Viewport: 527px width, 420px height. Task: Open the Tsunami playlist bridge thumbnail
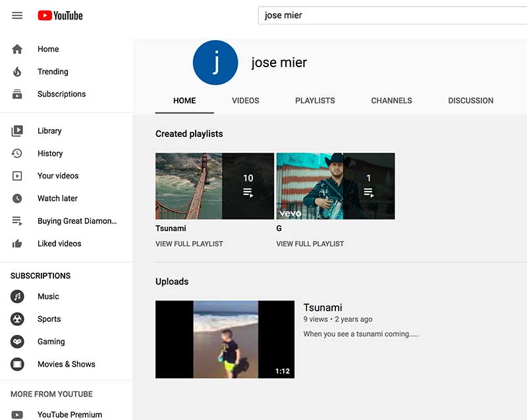coord(215,186)
